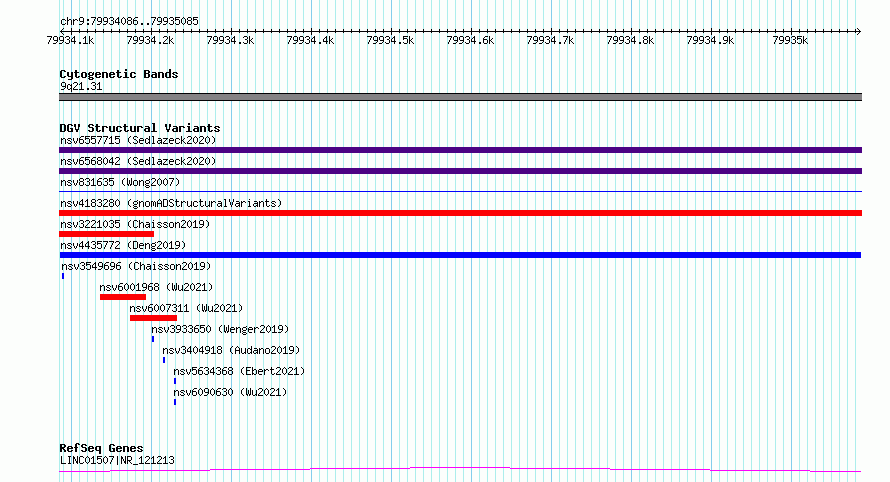Viewport: 890px width, 482px height.
Task: Click the 79934.2k ruler label
Action: tap(150, 41)
